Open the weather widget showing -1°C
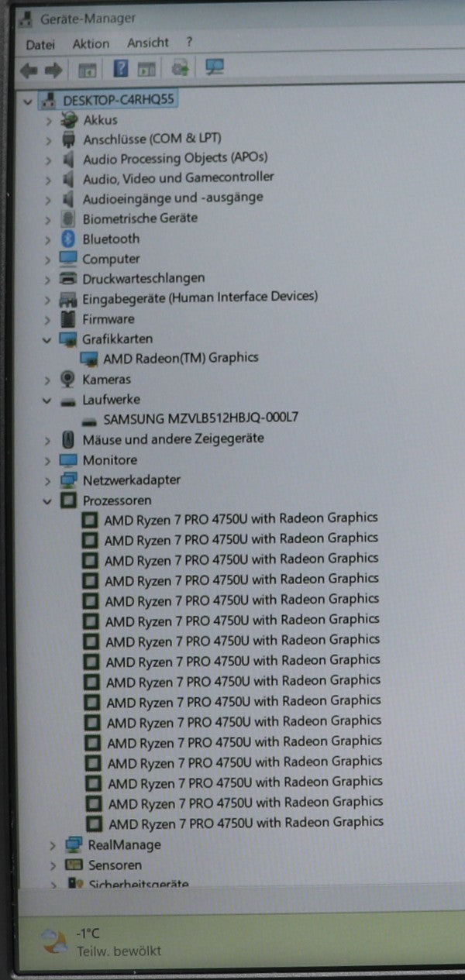465x980 pixels. (x=103, y=942)
